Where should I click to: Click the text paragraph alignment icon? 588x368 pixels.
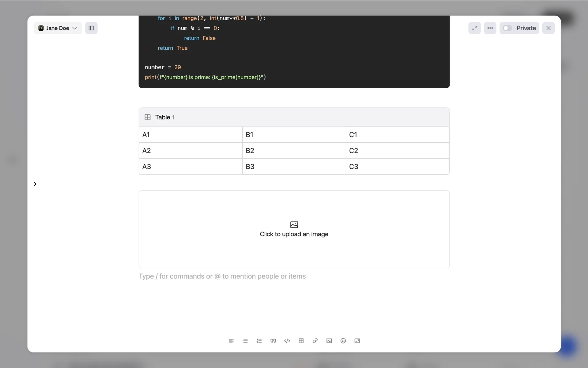click(231, 341)
